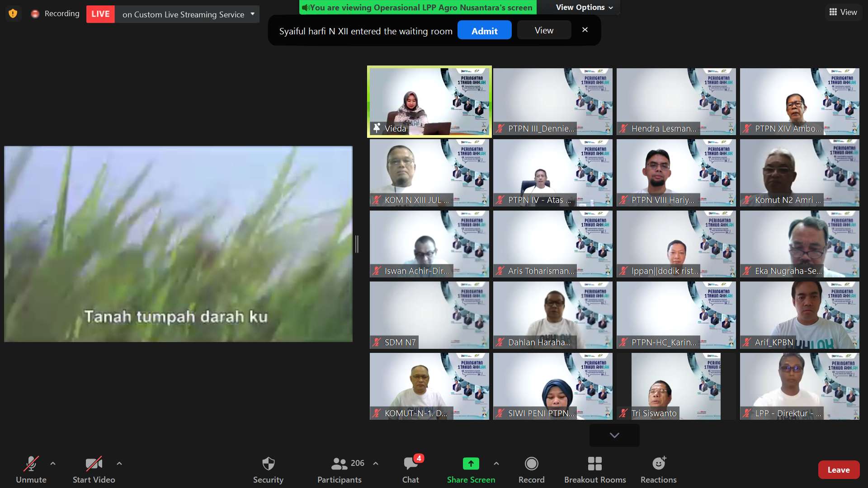Open the View Options dropdown
868x488 pixels.
coord(584,7)
